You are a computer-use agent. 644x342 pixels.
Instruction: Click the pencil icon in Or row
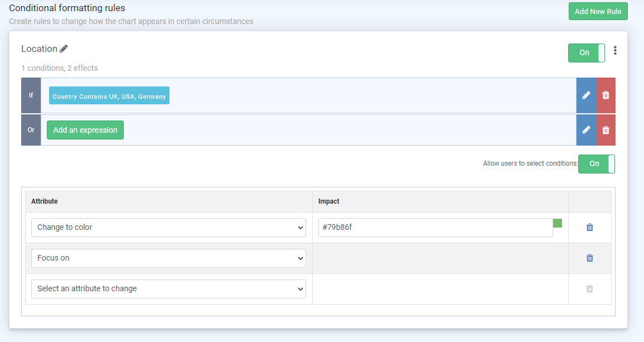point(586,130)
